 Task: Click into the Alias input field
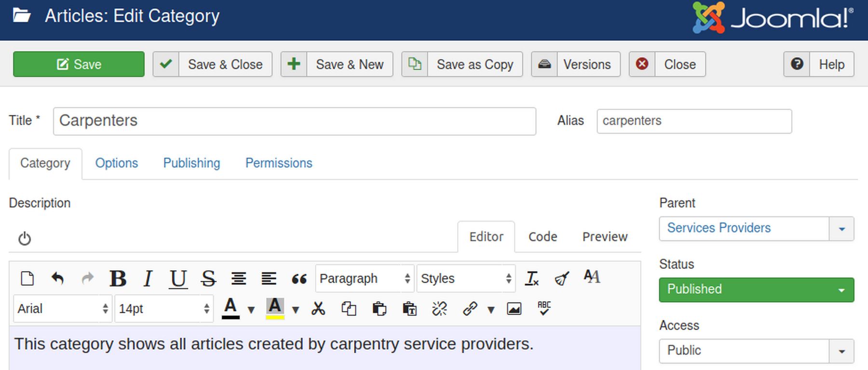[694, 121]
